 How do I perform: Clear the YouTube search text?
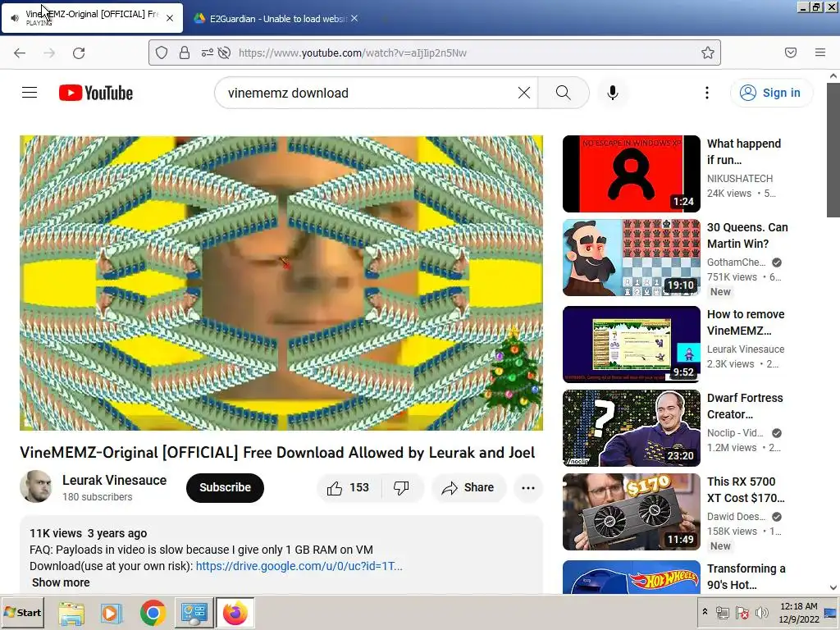point(524,93)
